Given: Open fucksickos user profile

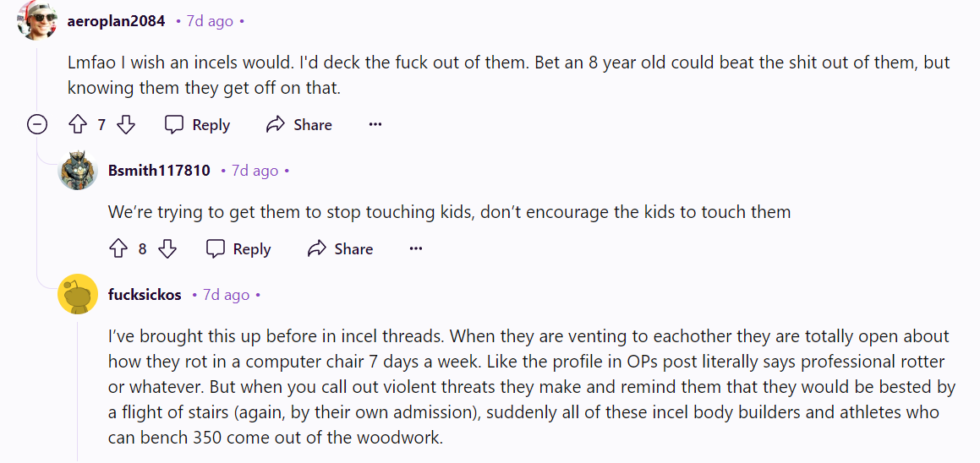Looking at the screenshot, I should [x=145, y=295].
